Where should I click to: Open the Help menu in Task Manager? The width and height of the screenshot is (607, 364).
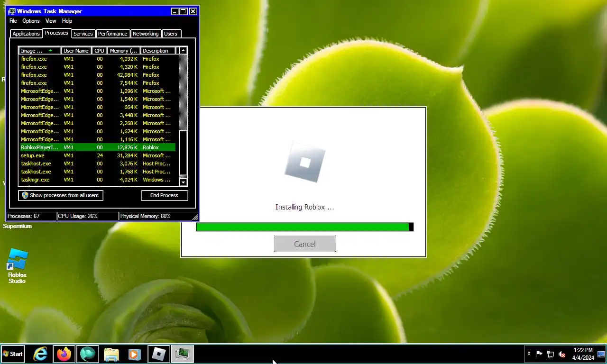tap(67, 21)
